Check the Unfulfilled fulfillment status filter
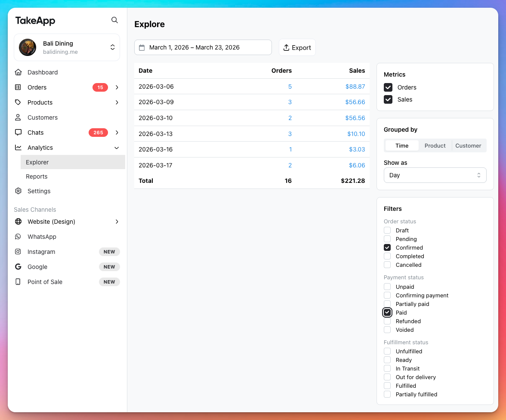The height and width of the screenshot is (420, 506). point(387,351)
